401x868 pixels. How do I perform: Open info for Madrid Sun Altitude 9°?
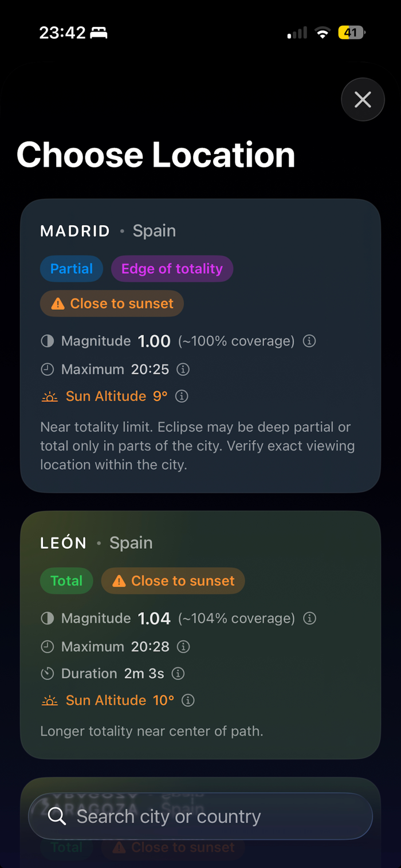[x=182, y=396]
